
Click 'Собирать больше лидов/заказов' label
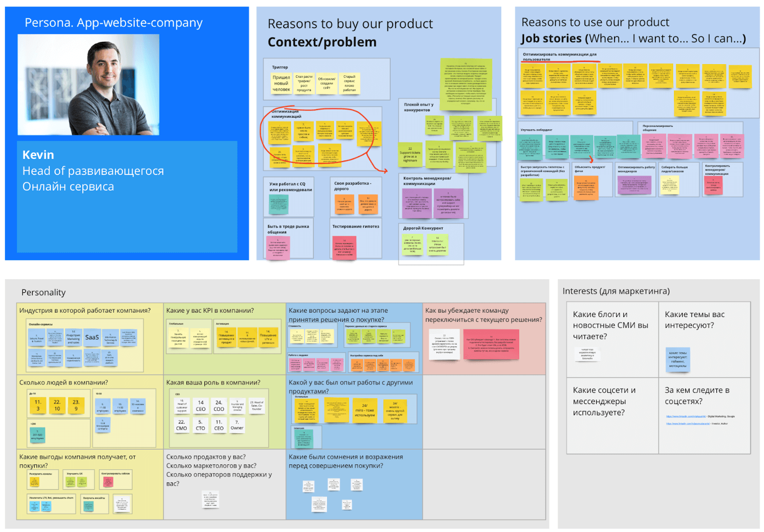(674, 169)
